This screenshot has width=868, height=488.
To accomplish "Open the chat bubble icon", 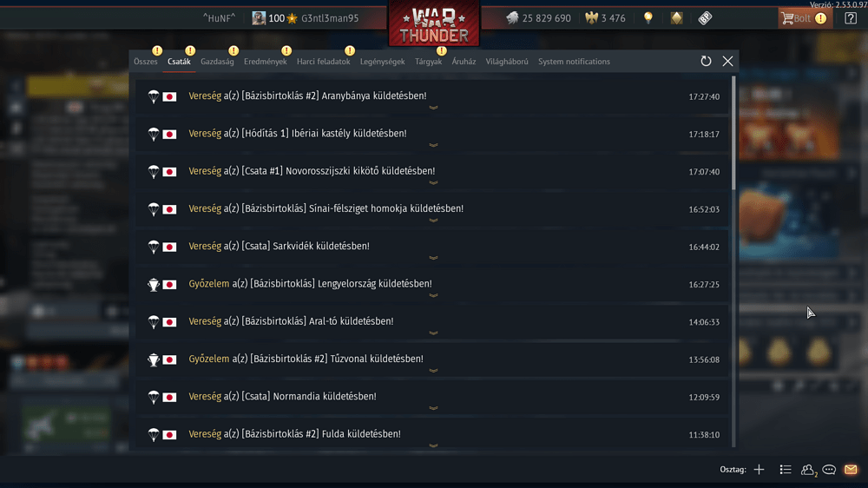I will pos(829,469).
